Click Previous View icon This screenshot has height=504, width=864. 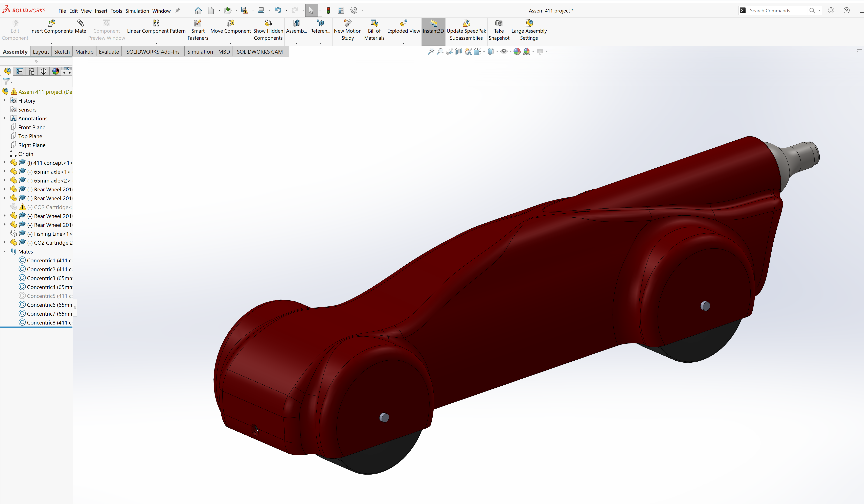(x=450, y=51)
